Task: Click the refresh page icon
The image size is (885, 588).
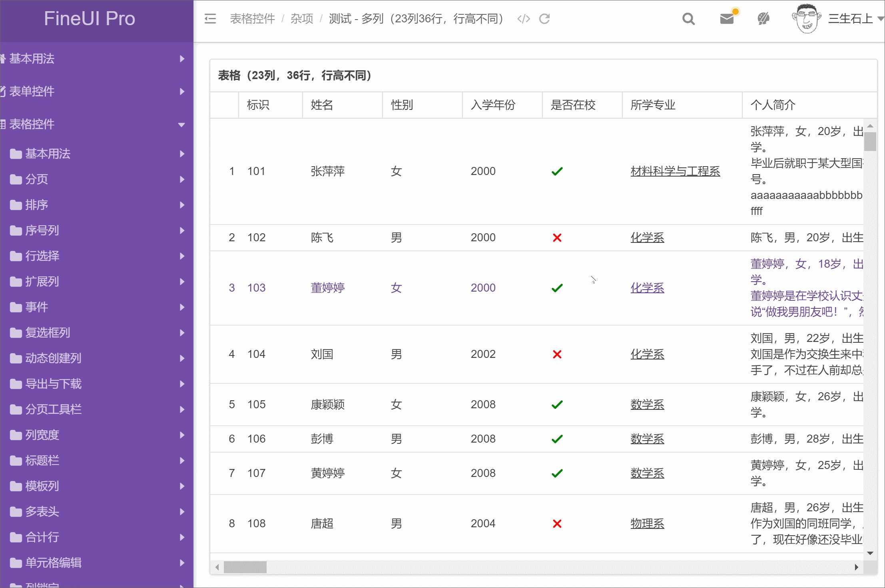Action: coord(544,19)
